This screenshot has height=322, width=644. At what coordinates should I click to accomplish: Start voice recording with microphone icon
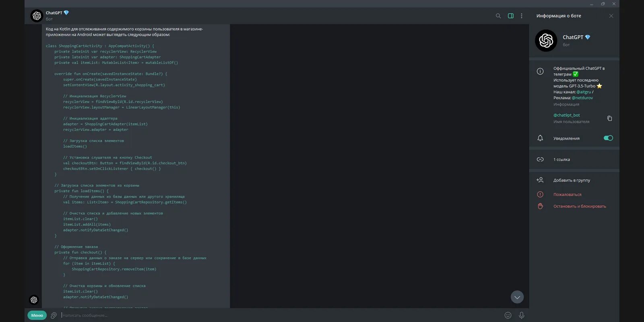tap(522, 315)
